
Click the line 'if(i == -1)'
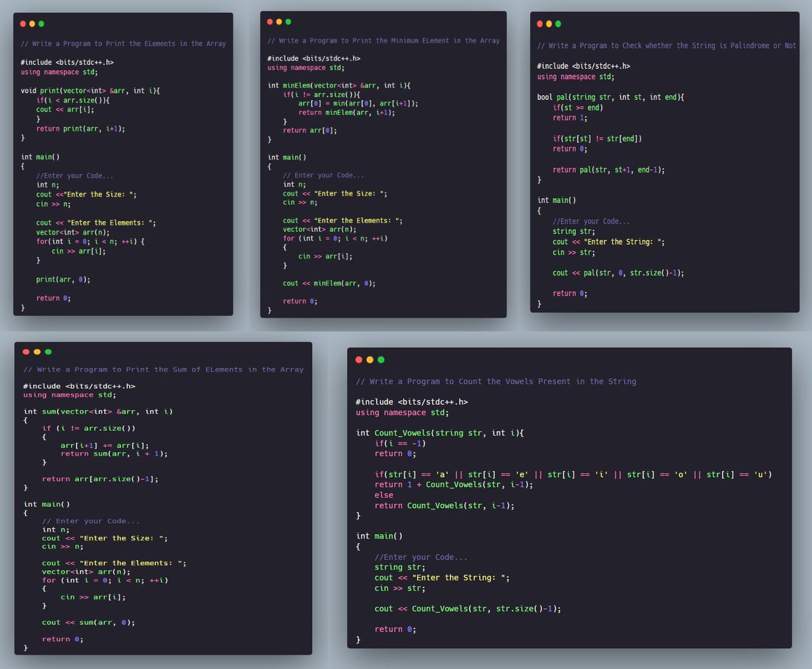pos(401,444)
